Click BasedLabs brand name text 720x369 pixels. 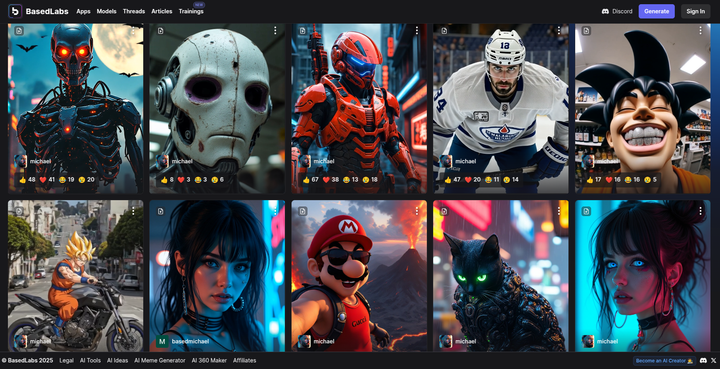47,11
